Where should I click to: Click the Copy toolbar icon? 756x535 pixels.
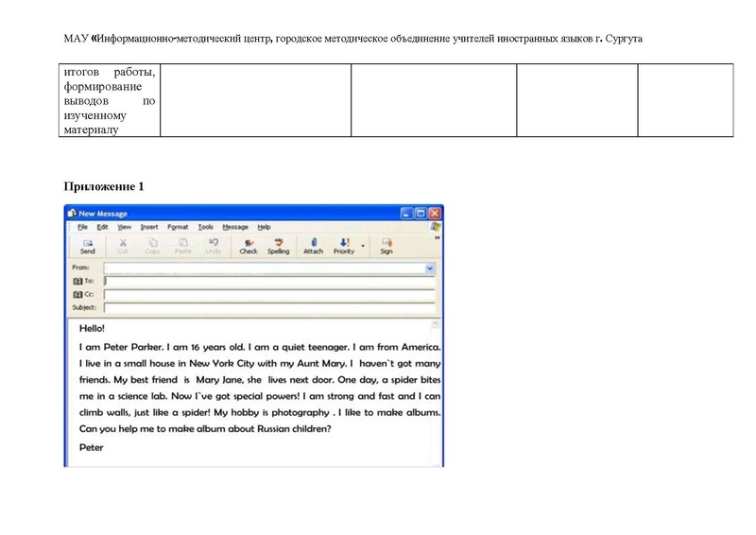pos(152,246)
